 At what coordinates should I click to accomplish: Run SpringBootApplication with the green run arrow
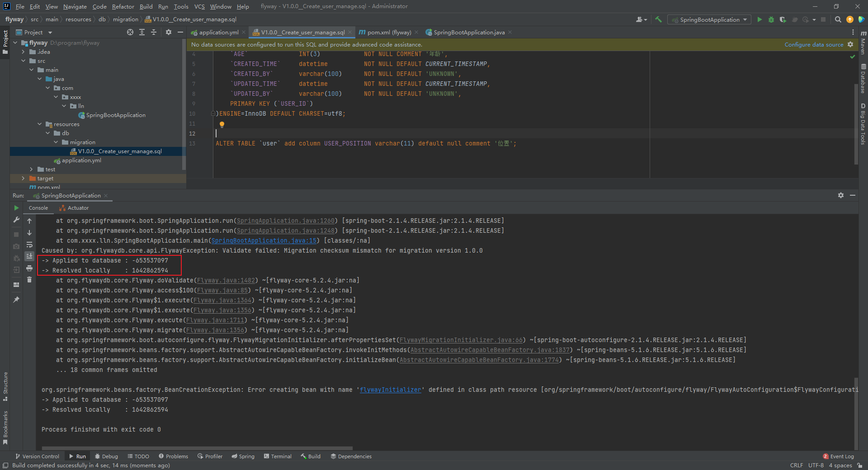[x=759, y=19]
